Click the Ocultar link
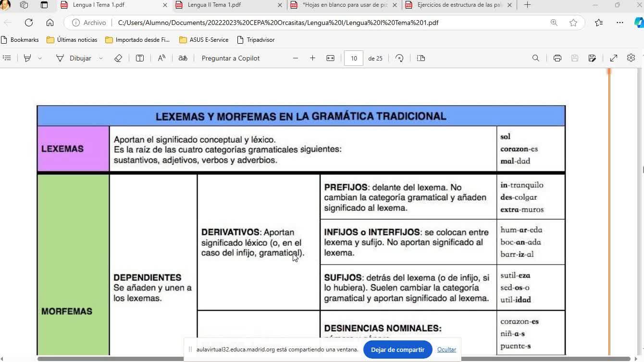Image resolution: width=644 pixels, height=362 pixels. coord(446,350)
